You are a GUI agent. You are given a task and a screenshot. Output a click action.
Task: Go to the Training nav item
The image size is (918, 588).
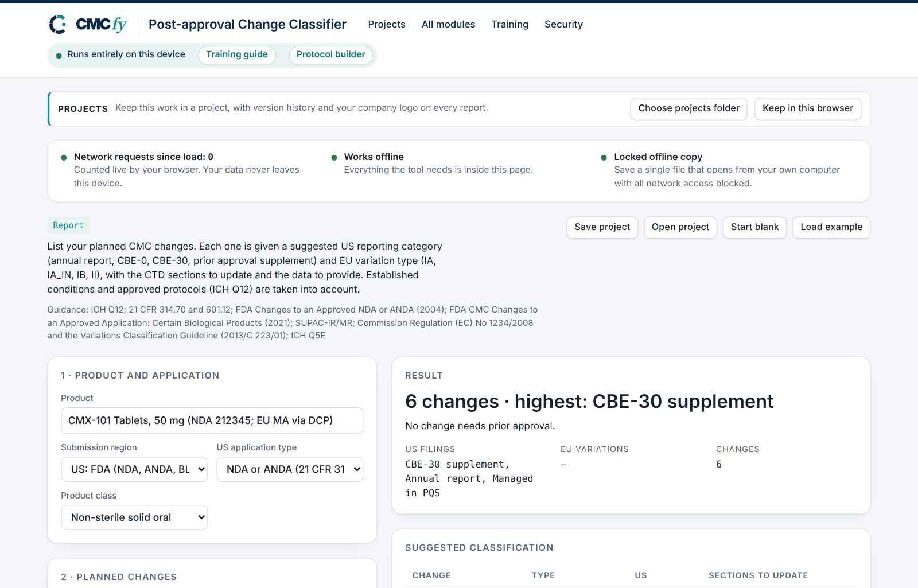coord(509,24)
